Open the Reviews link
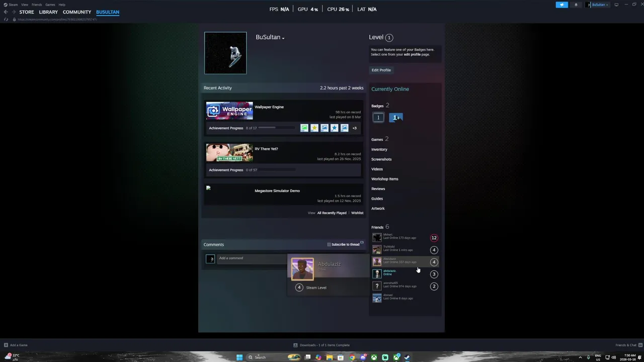The image size is (644, 362). 378,189
